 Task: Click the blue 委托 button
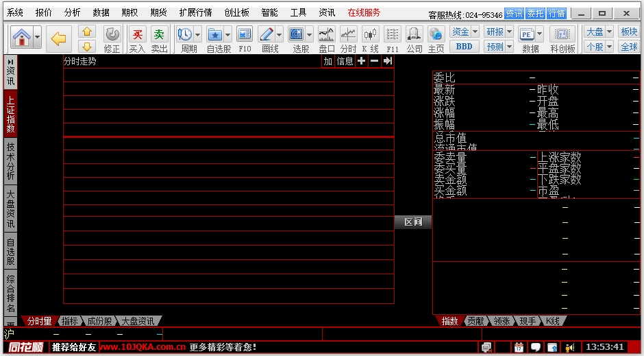535,14
